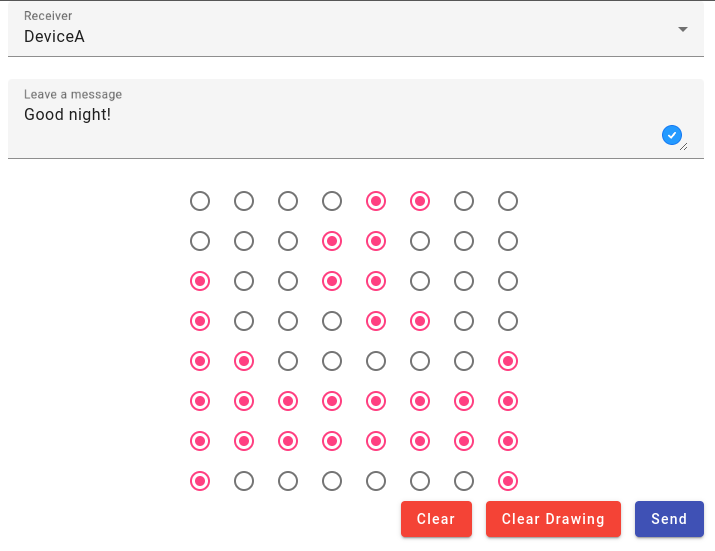The image size is (715, 551).
Task: Deselect the sixth radio in fourth row
Action: [420, 321]
